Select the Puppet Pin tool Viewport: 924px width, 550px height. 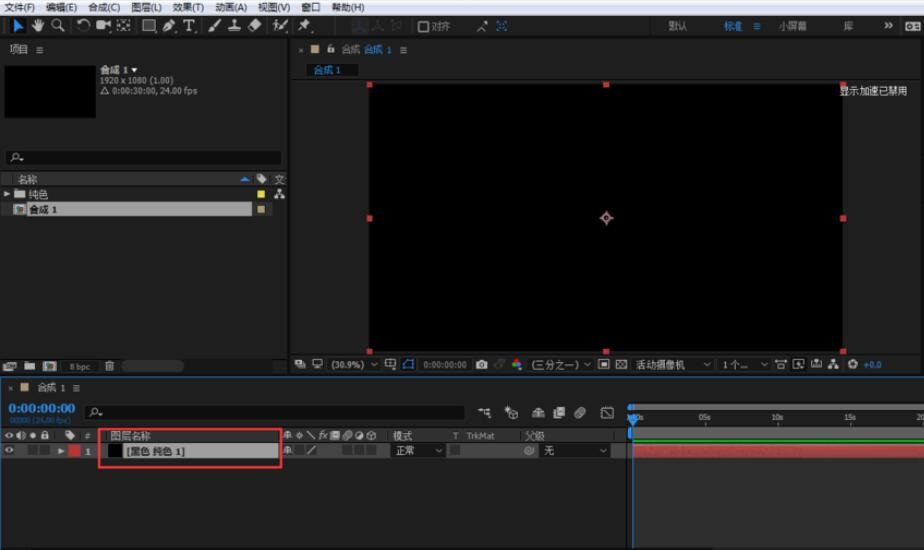(x=304, y=25)
